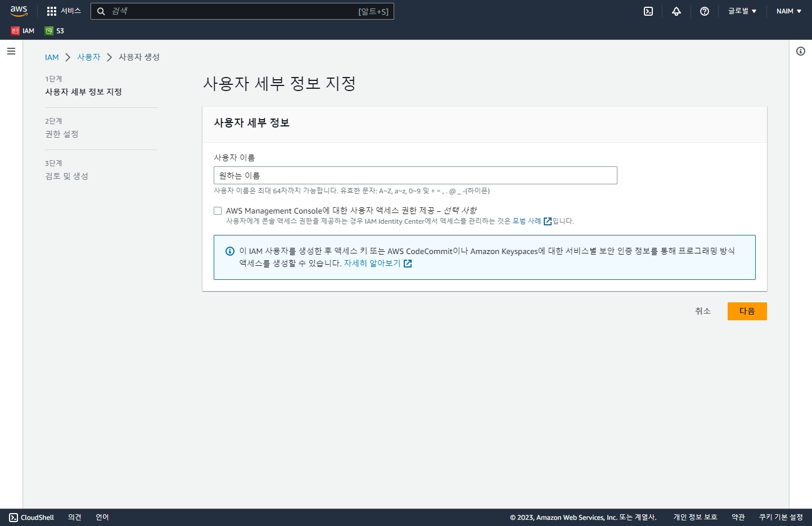Click the orange 다음 button
The width and height of the screenshot is (812, 526).
pos(747,311)
